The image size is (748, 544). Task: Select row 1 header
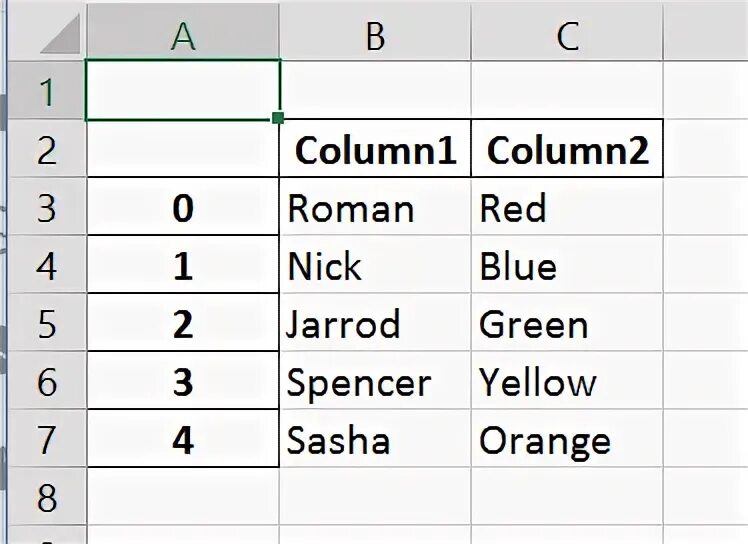coord(45,92)
